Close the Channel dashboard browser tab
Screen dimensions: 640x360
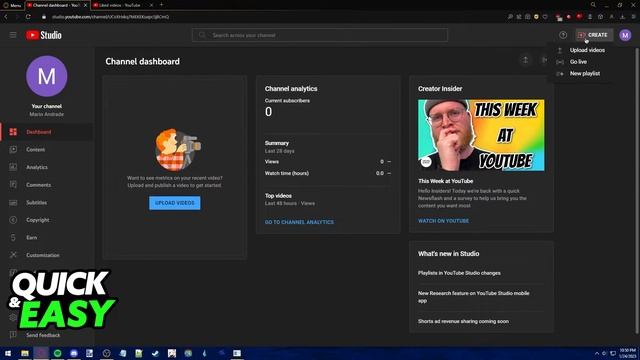tap(85, 5)
